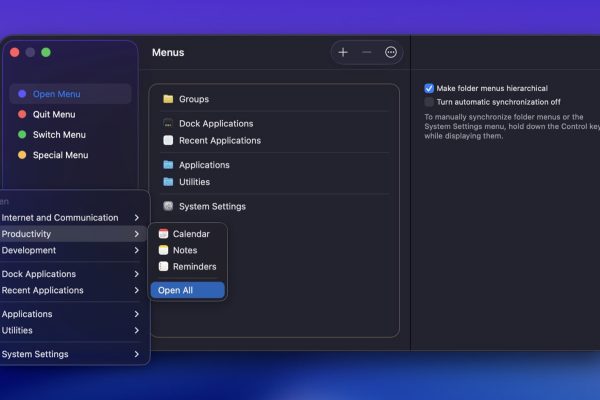
Task: Choose Applications in popup menu
Action: point(73,314)
